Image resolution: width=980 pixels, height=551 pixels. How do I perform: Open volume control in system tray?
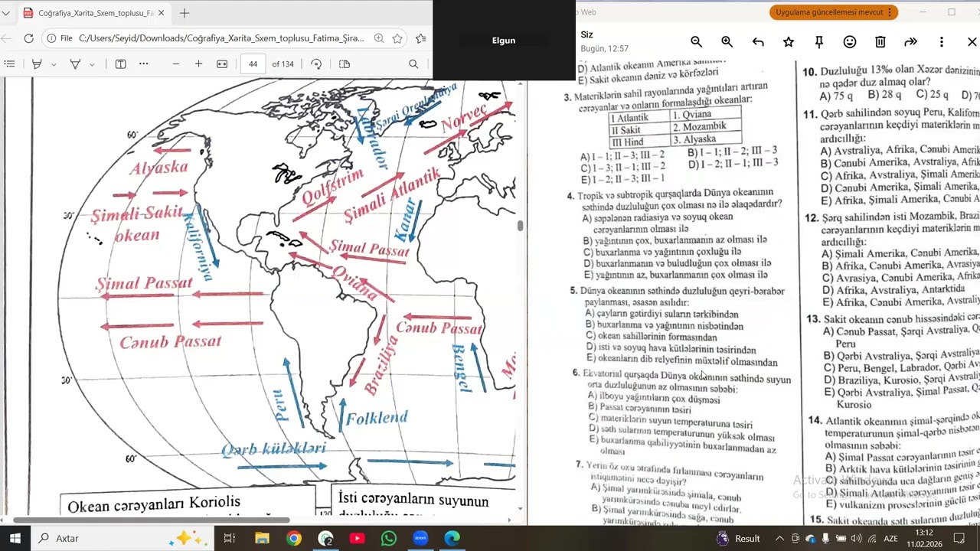click(857, 538)
